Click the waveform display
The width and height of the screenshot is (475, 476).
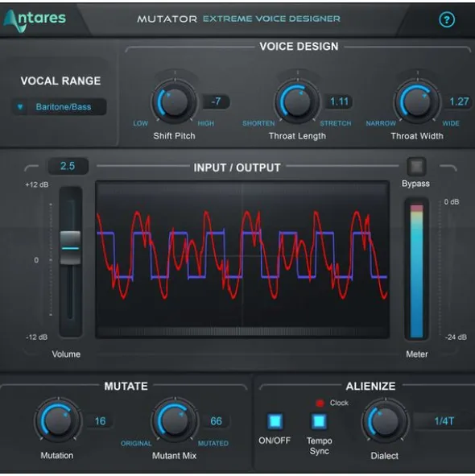point(242,259)
